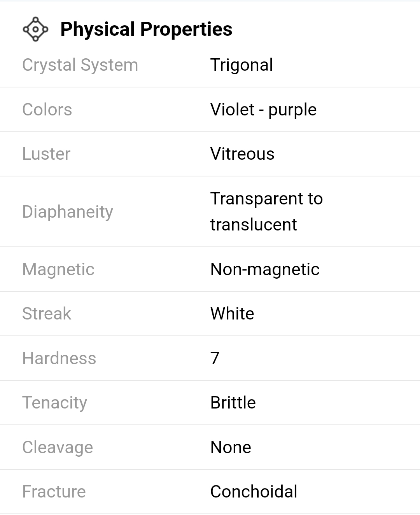Tap the Diaphaneity property label
The width and height of the screenshot is (420, 515).
(x=68, y=212)
